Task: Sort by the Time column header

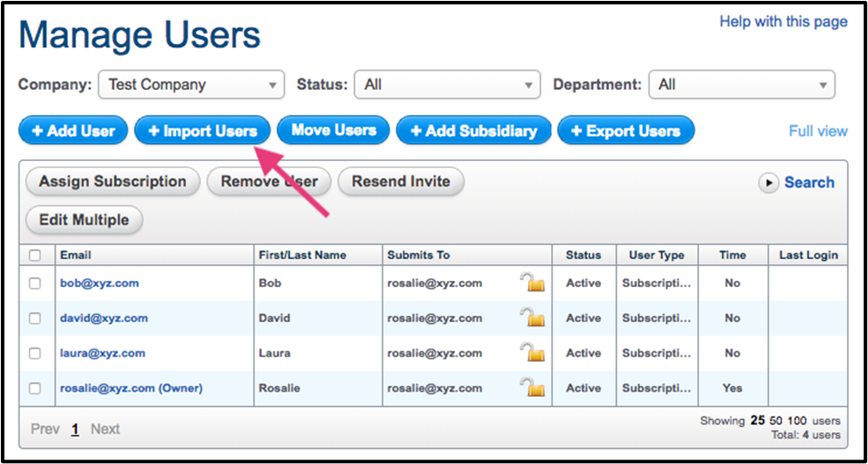Action: tap(733, 255)
